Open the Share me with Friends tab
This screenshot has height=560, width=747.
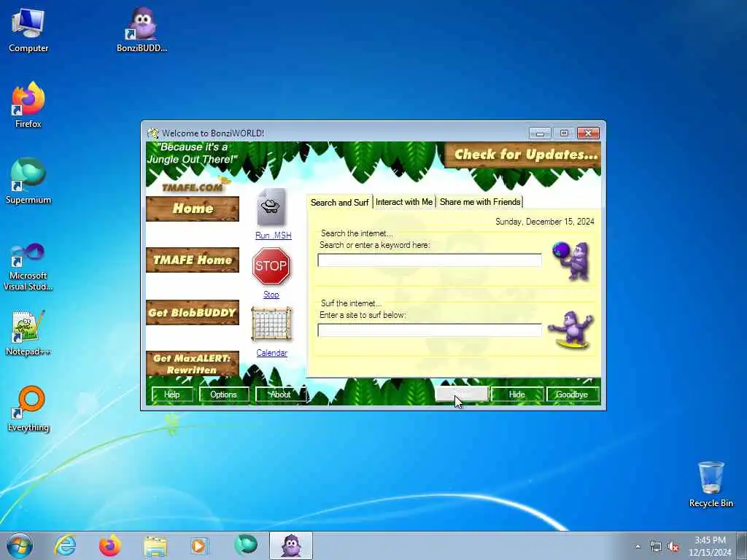(x=480, y=202)
